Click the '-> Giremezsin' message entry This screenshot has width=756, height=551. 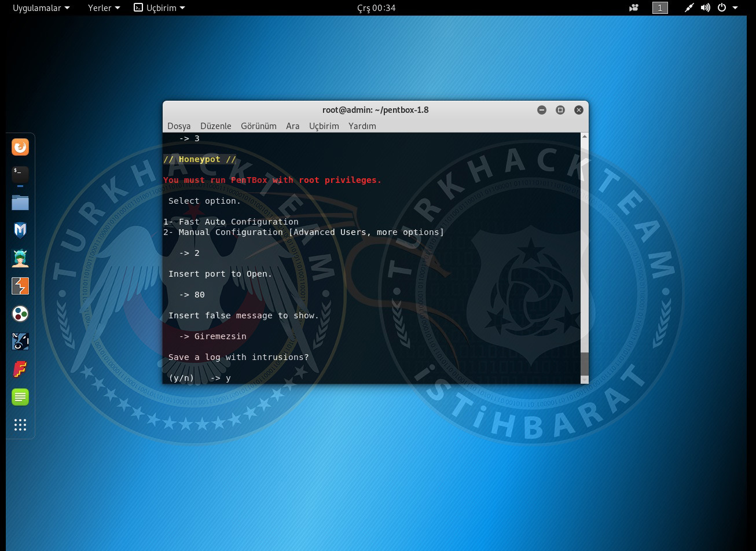(213, 336)
